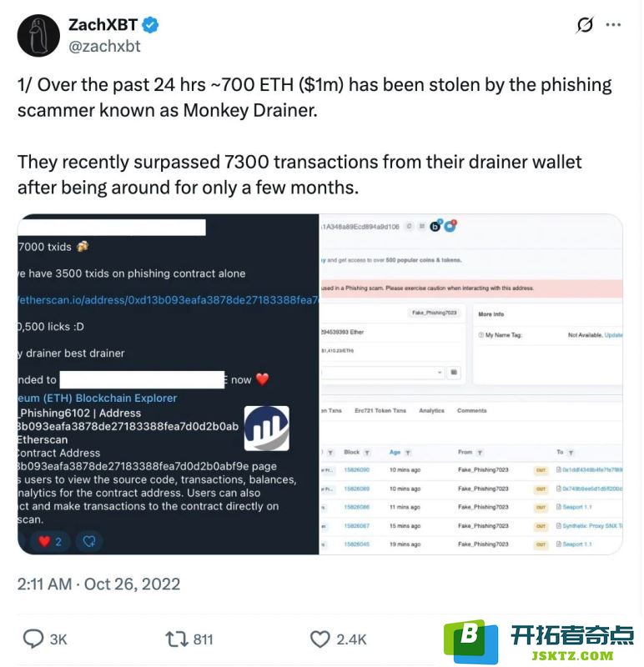Add a reaction with the heart-plus button
644x667 pixels.
point(89,541)
